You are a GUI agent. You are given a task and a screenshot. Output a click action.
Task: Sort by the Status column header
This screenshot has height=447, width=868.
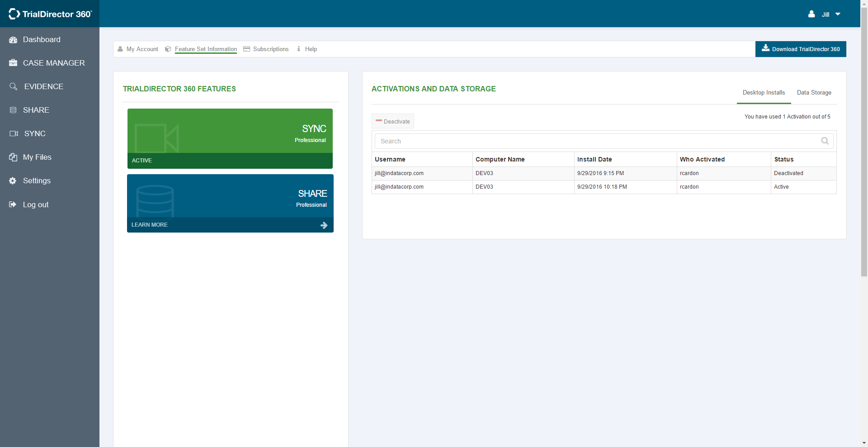coord(803,159)
